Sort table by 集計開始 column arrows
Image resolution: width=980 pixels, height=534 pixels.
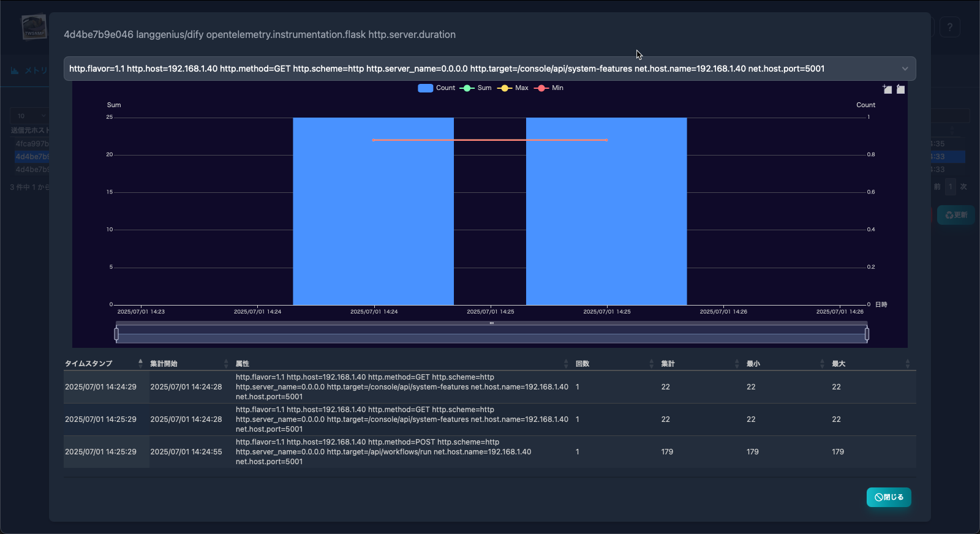pos(226,363)
